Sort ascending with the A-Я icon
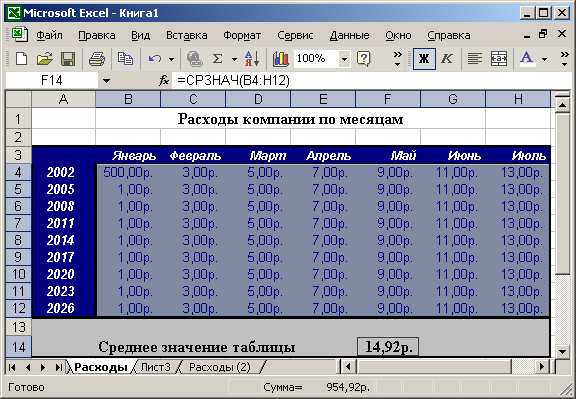This screenshot has height=399, width=576. (x=252, y=58)
